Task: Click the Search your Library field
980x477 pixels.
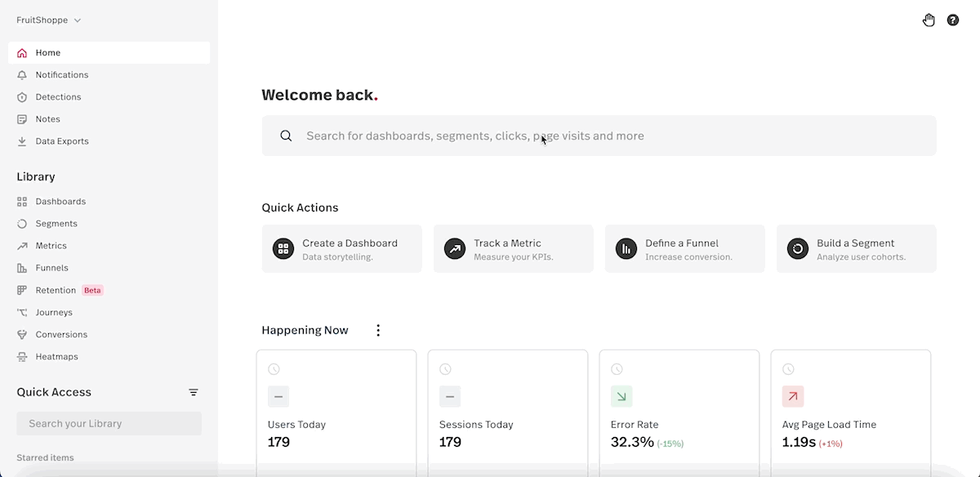Action: point(109,424)
